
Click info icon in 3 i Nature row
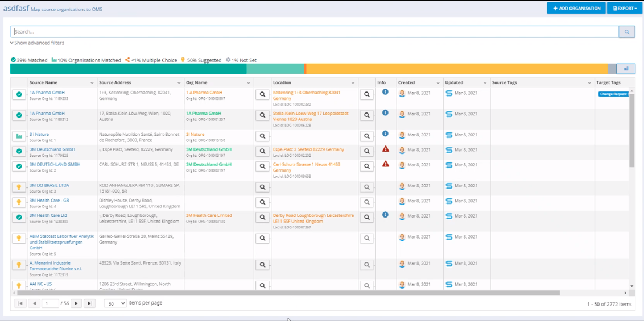pyautogui.click(x=385, y=134)
